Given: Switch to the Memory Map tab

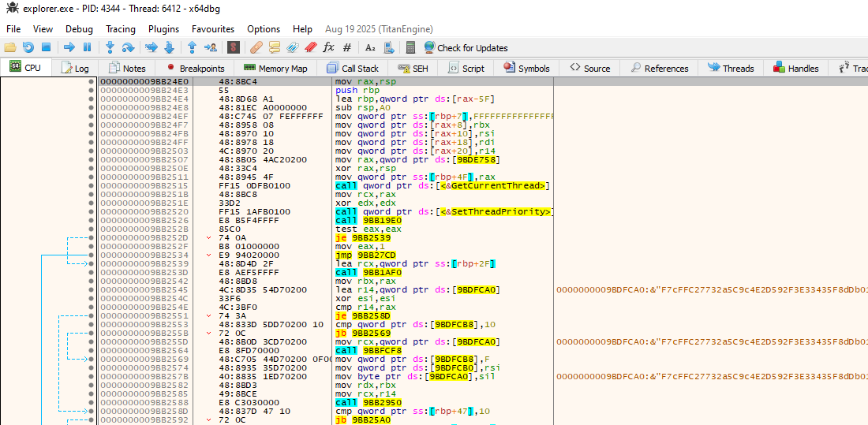Looking at the screenshot, I should click(275, 68).
